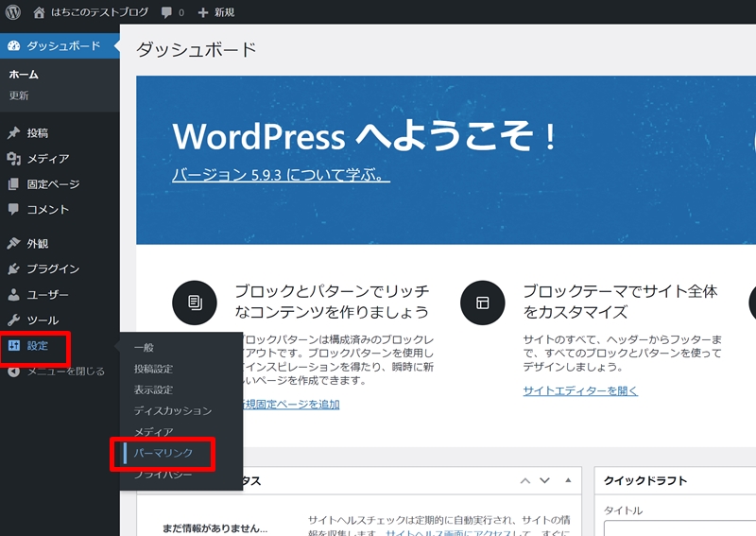Click the コメント speech bubble icon
756x536 pixels.
point(13,209)
